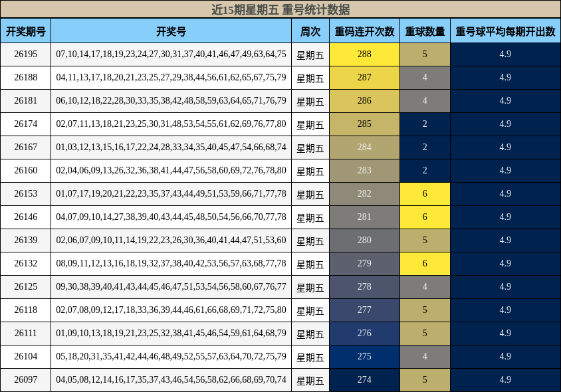This screenshot has height=392, width=561.
Task: Click the cell showing 281
Action: (x=364, y=217)
